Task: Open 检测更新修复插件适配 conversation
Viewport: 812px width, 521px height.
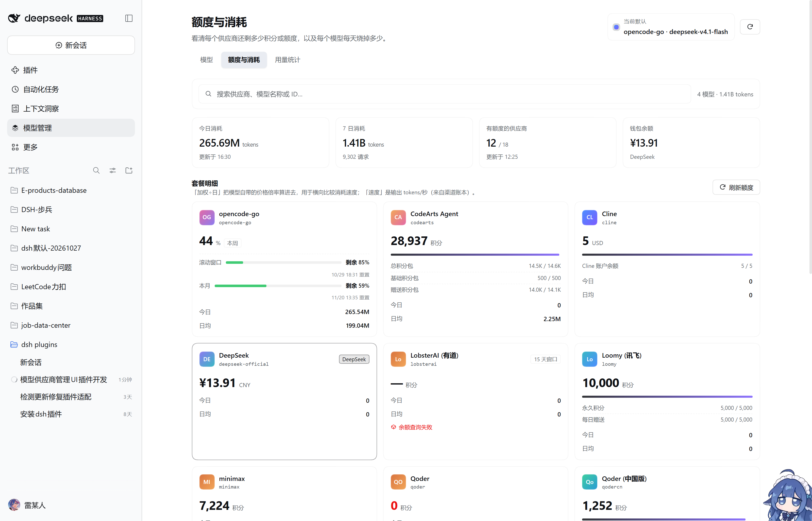Action: point(71,397)
